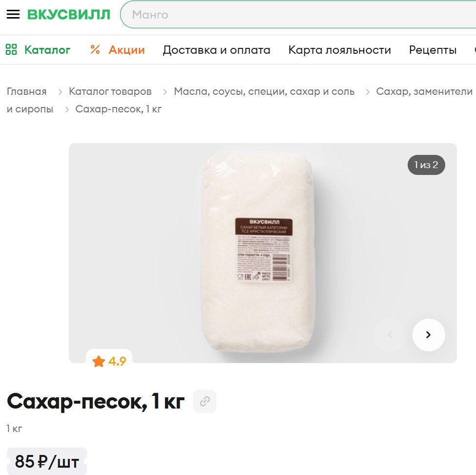Click the orange rating star
The width and height of the screenshot is (476, 475).
tap(99, 362)
